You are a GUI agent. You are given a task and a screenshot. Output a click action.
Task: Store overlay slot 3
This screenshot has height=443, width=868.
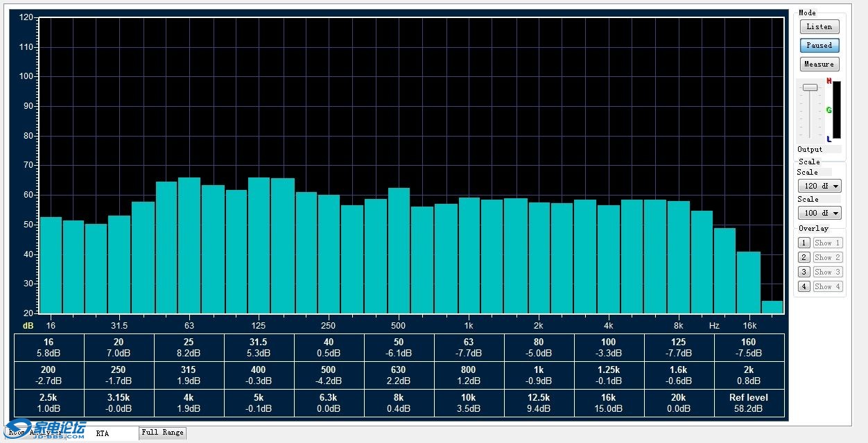tap(804, 272)
